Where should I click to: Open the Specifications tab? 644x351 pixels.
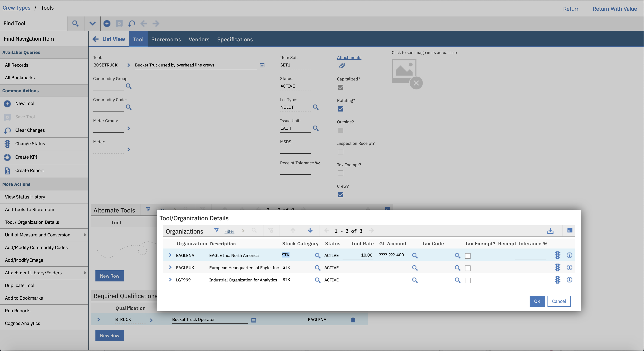point(234,39)
